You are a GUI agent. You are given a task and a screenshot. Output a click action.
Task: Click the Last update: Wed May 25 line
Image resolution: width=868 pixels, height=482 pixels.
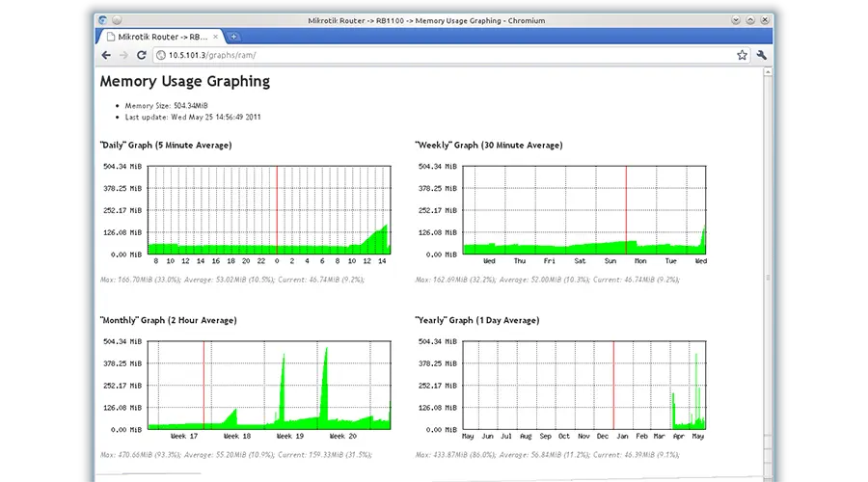coord(193,118)
